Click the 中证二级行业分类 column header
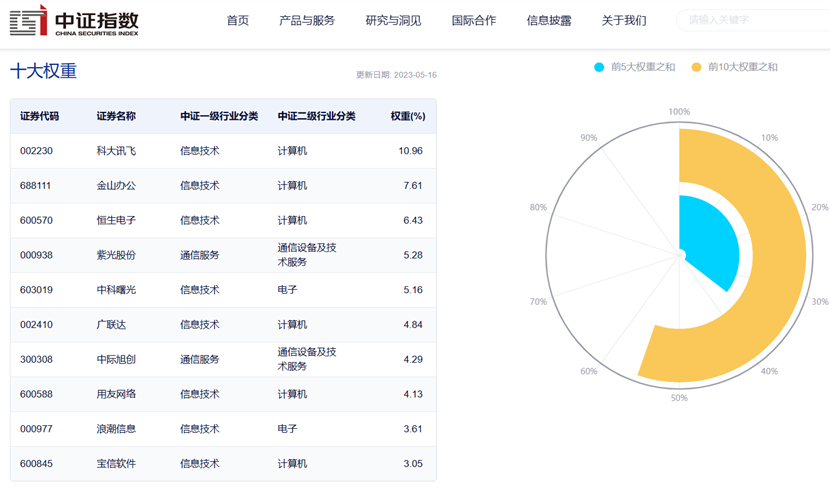This screenshot has width=830, height=489. coord(317,116)
